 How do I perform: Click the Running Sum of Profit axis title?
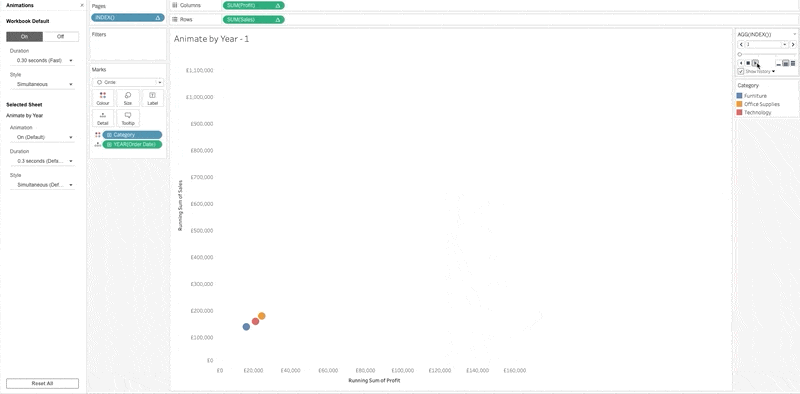374,381
